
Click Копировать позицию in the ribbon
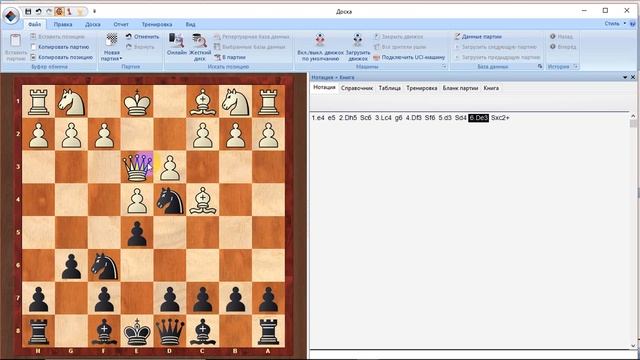click(x=62, y=57)
